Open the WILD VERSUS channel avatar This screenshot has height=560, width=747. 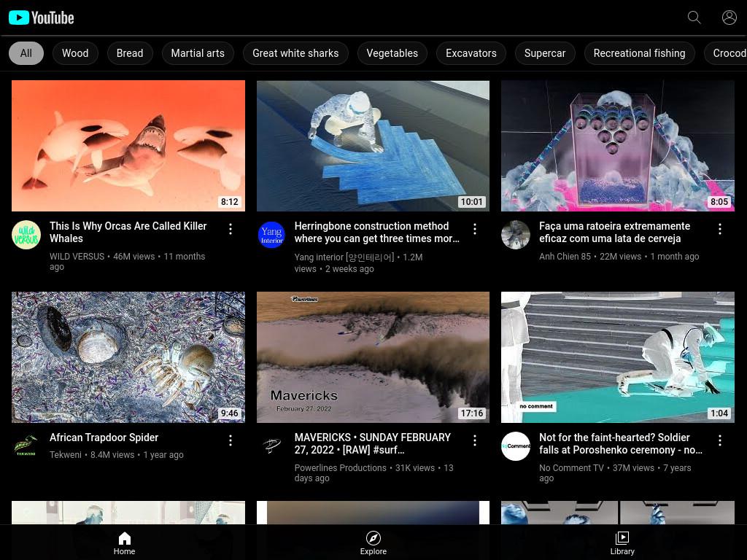(26, 235)
